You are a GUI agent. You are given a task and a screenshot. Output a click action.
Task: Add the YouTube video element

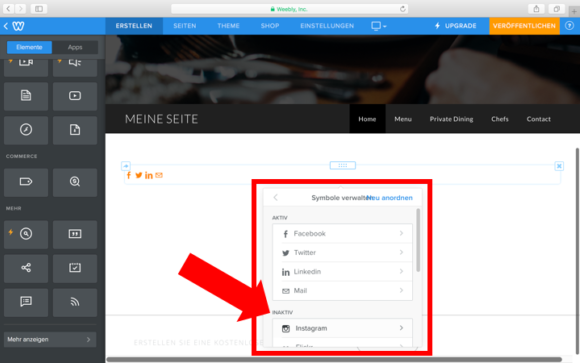pyautogui.click(x=75, y=96)
